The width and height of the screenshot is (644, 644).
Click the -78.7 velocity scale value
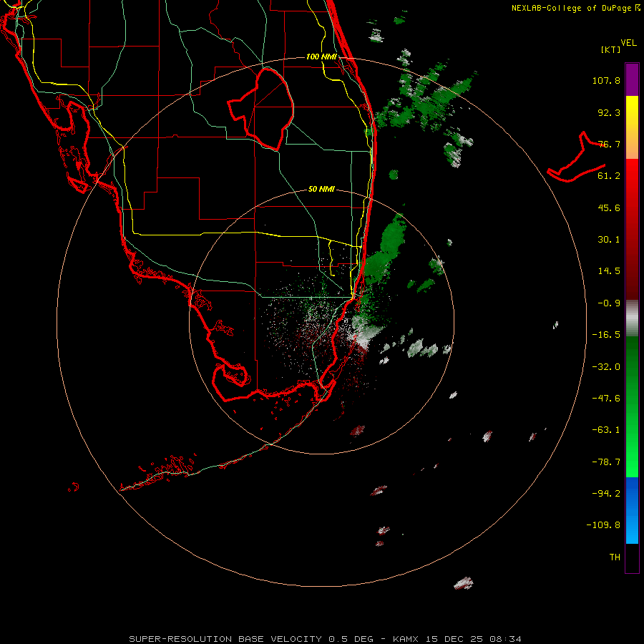click(x=606, y=462)
